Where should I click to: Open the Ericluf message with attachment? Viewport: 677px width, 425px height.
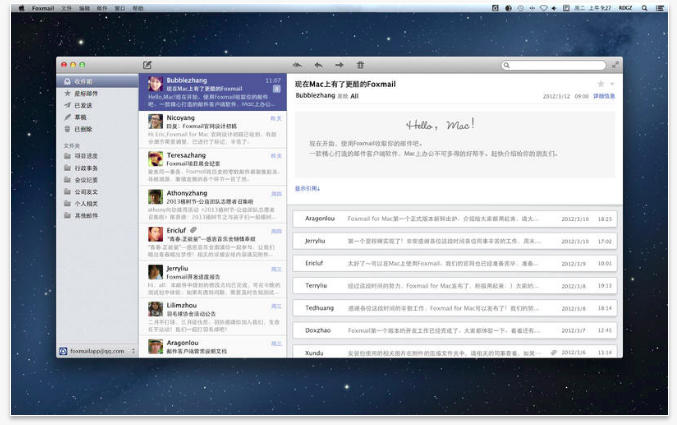click(212, 242)
